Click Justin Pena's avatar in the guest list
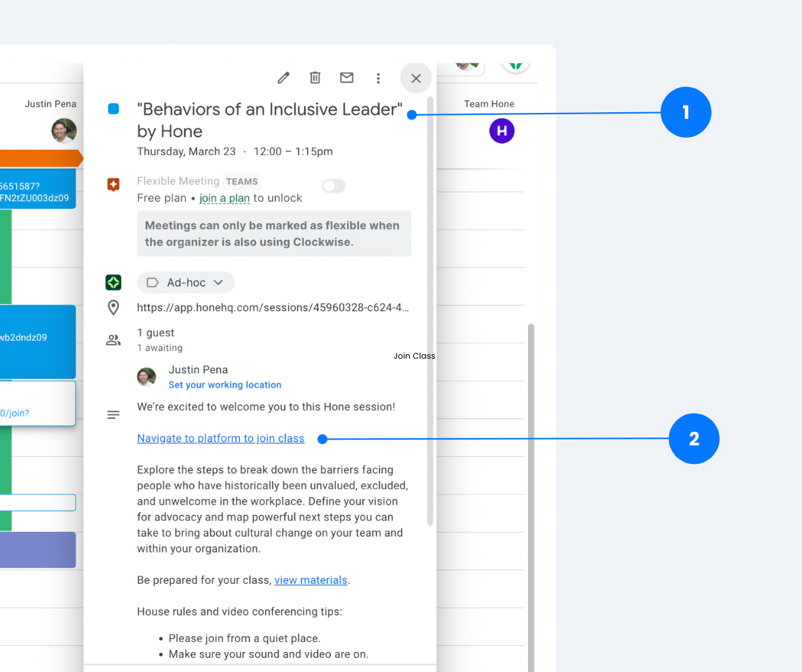The image size is (802, 672). point(146,377)
